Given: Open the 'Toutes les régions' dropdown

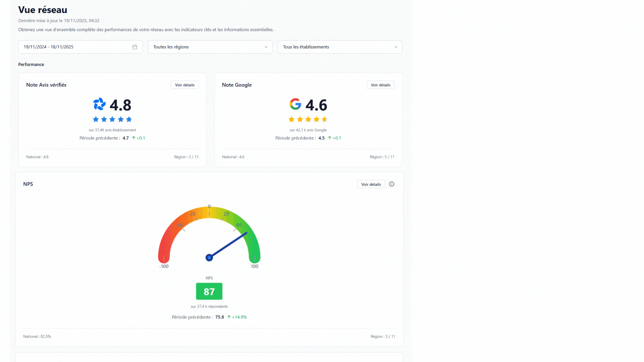Looking at the screenshot, I should point(210,47).
